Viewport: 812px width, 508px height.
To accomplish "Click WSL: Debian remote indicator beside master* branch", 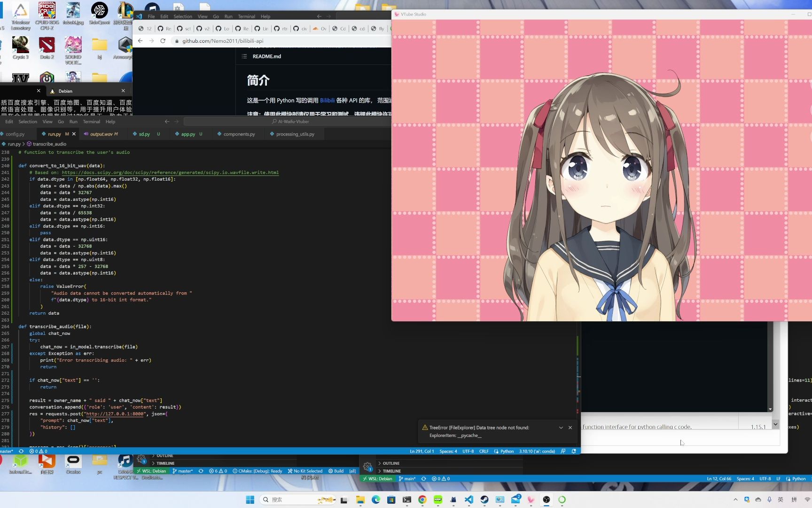I will [151, 471].
